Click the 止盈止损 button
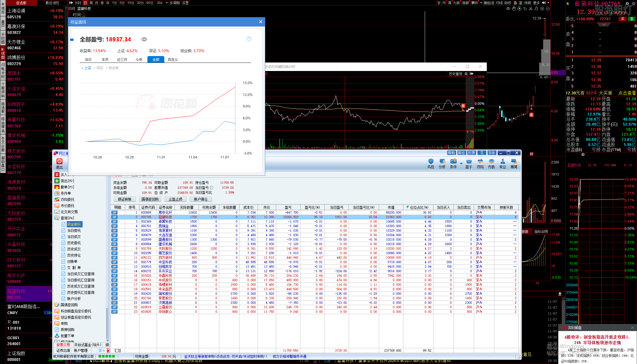The width and height of the screenshot is (637, 364). click(x=175, y=199)
